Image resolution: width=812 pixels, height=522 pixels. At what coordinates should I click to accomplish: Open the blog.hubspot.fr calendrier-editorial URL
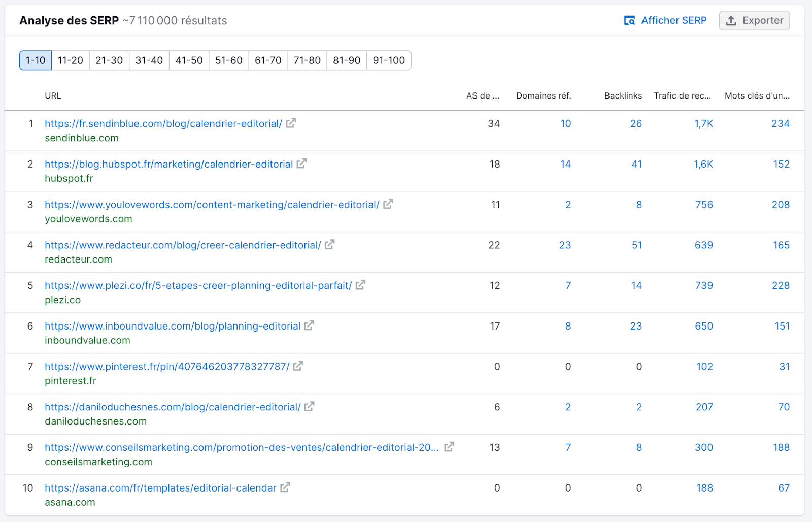[x=169, y=164]
